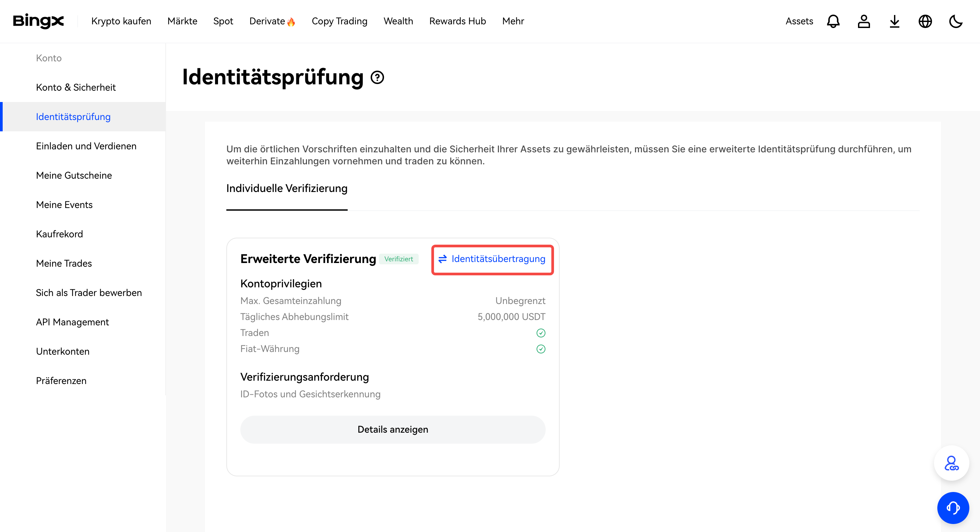Viewport: 980px width, 532px height.
Task: Click the Kontoprivilegien heading
Action: [281, 284]
